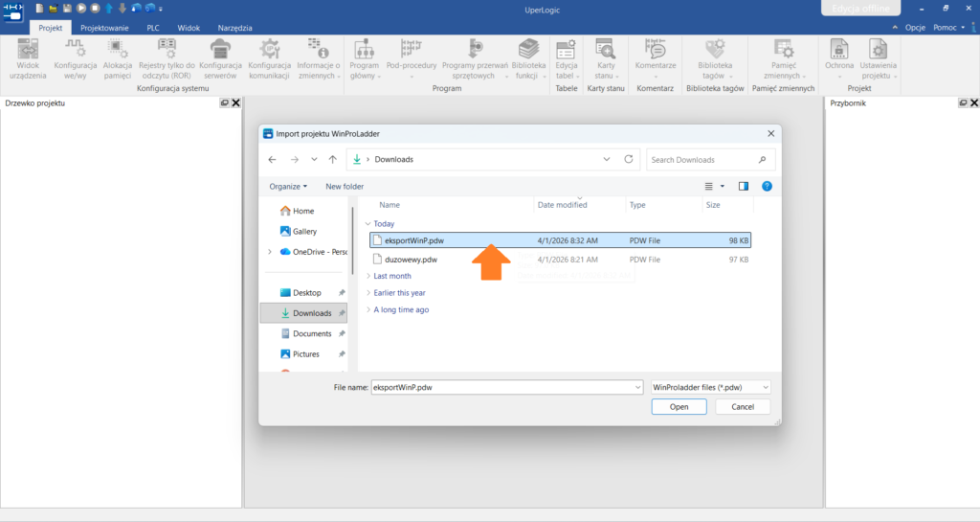Open the File name dropdown arrow
980x522 pixels.
637,387
